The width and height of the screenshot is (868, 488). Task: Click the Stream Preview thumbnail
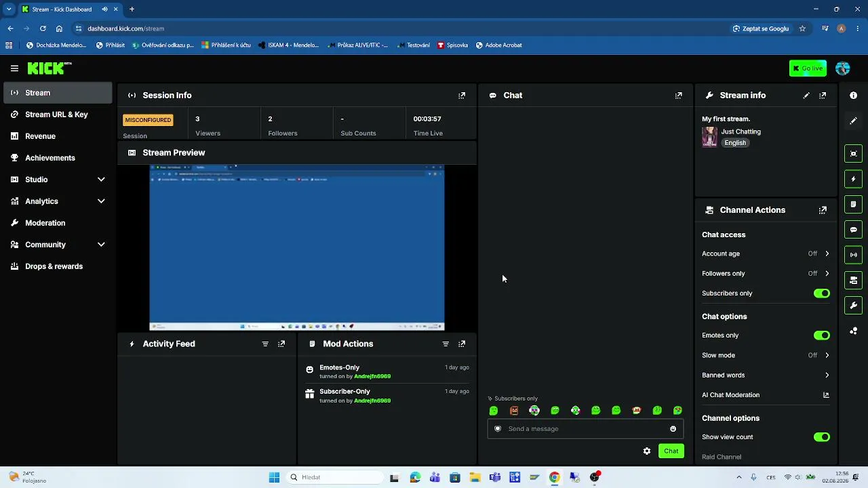[297, 247]
